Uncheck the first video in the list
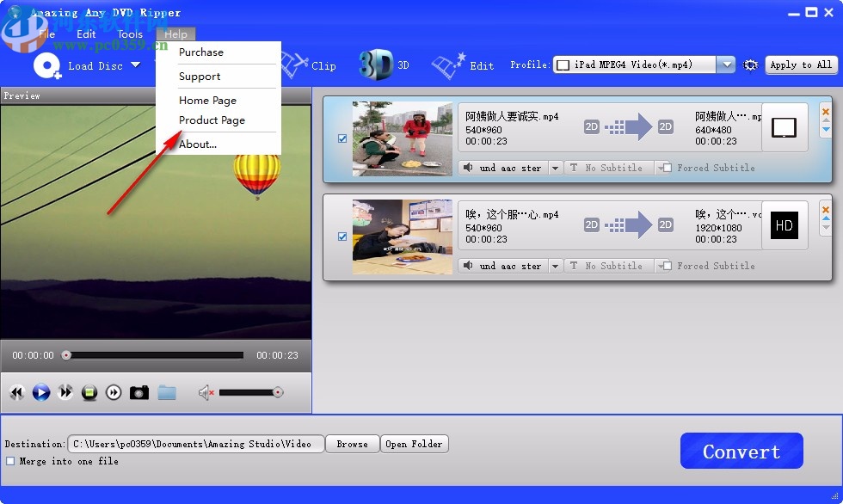The width and height of the screenshot is (843, 504). pos(342,138)
